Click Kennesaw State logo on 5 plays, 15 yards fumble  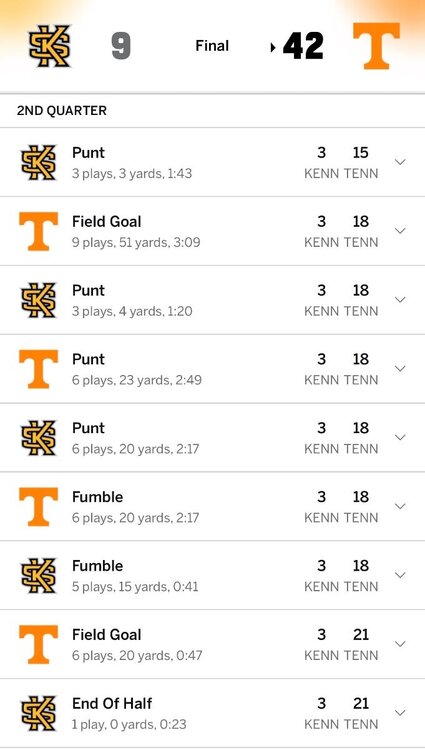(39, 576)
